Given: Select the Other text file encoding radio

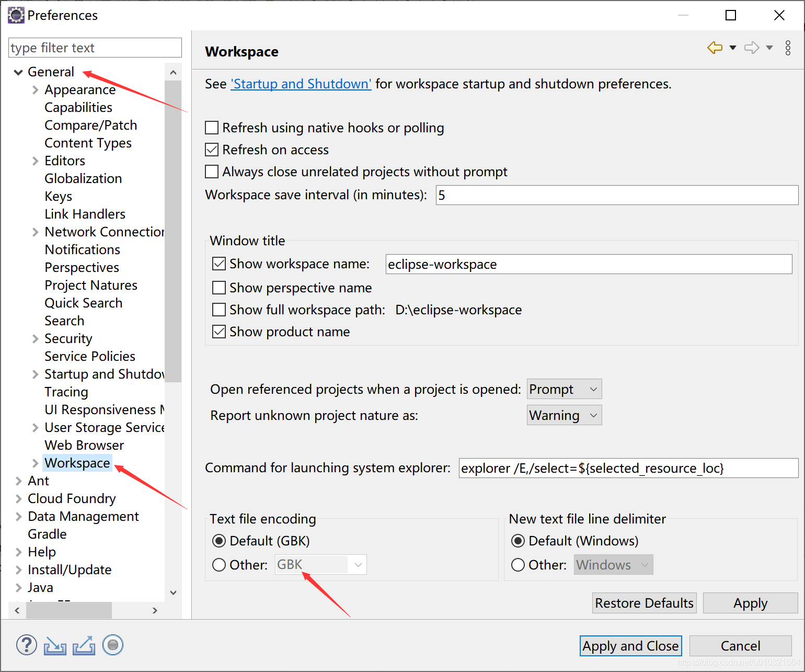Looking at the screenshot, I should pyautogui.click(x=218, y=565).
